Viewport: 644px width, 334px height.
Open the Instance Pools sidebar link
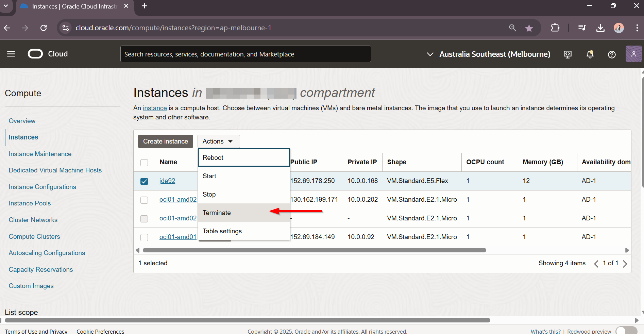[x=30, y=203]
